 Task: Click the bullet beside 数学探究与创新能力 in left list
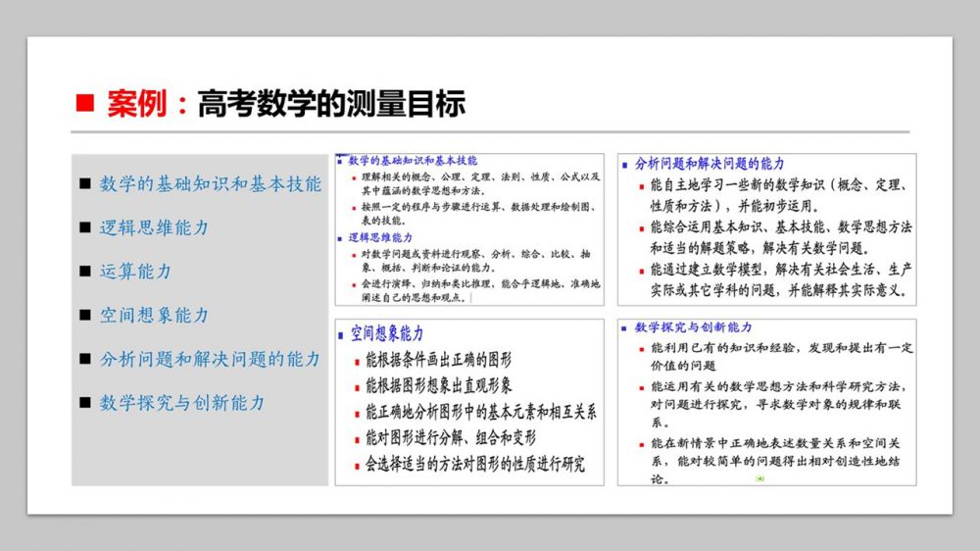click(x=86, y=402)
